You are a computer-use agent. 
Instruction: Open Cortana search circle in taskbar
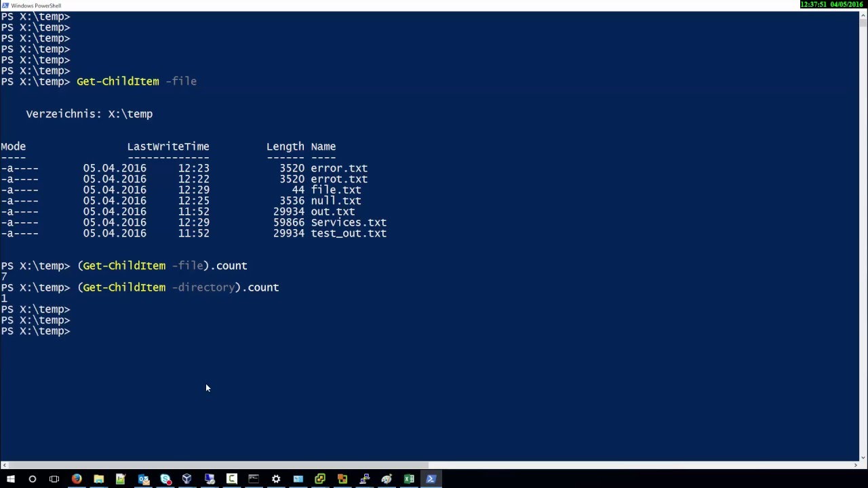click(x=32, y=479)
